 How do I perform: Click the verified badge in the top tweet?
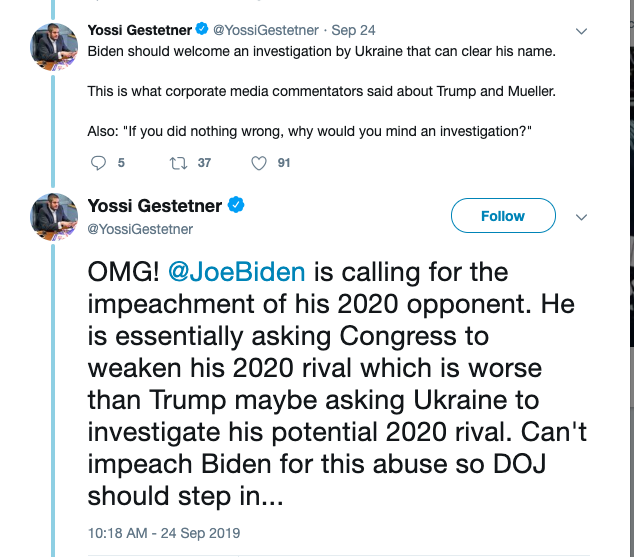(203, 30)
